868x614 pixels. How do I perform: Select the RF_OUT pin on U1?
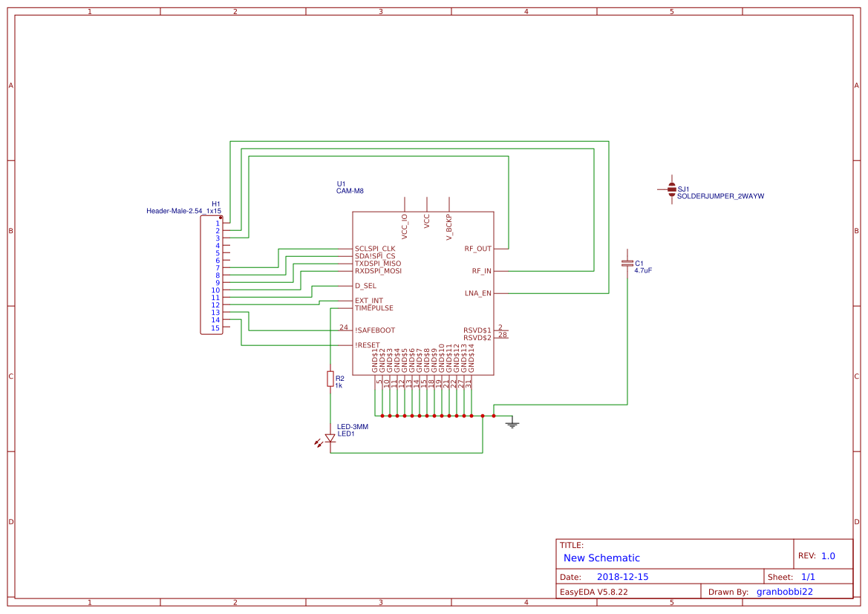click(x=480, y=248)
